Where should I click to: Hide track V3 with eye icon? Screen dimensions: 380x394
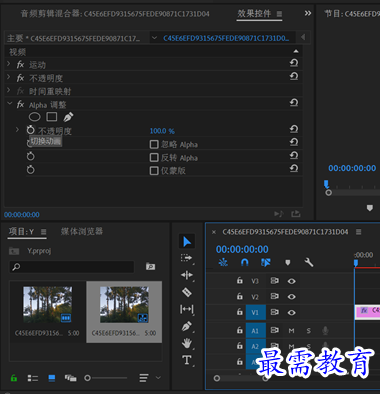click(x=291, y=281)
